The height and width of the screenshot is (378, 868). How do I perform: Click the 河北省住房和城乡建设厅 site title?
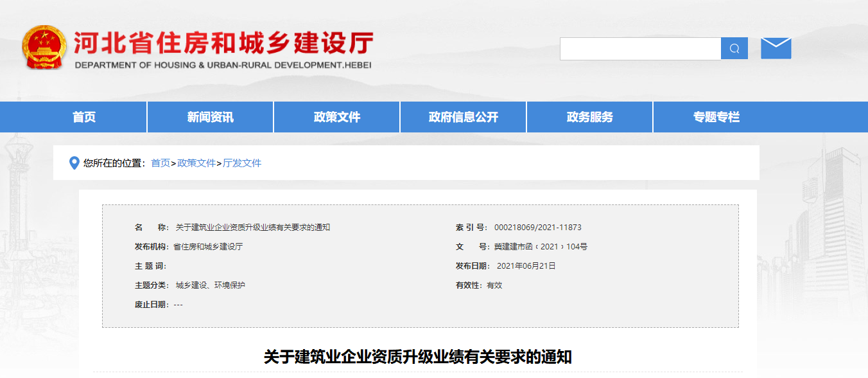[223, 43]
